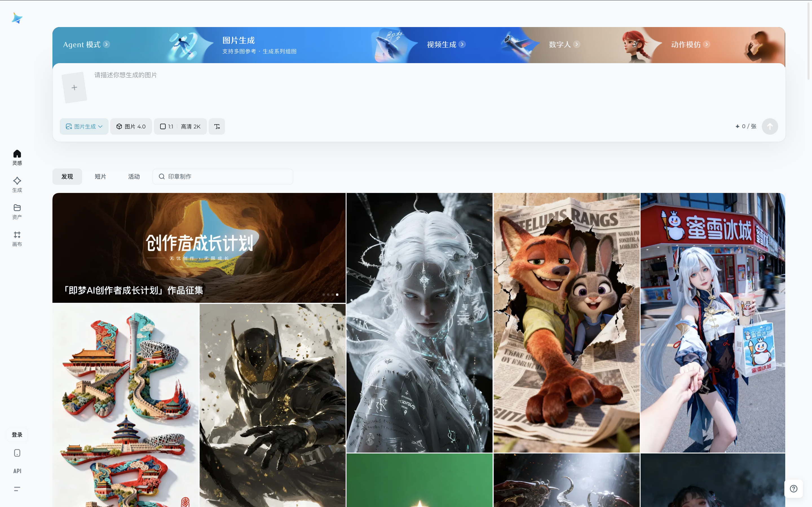Add reference image with plus tile
The width and height of the screenshot is (812, 507).
tap(74, 88)
